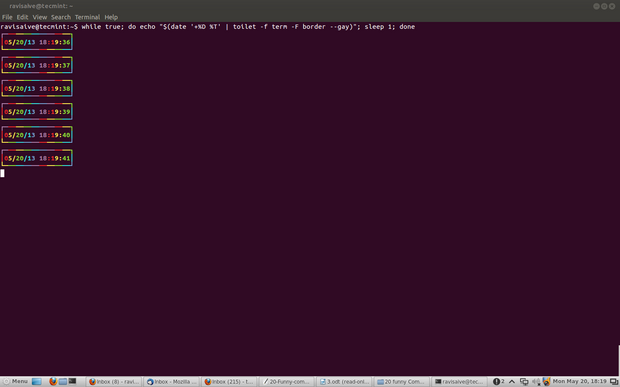
Task: Maximize the terminal window
Action: (604, 6)
